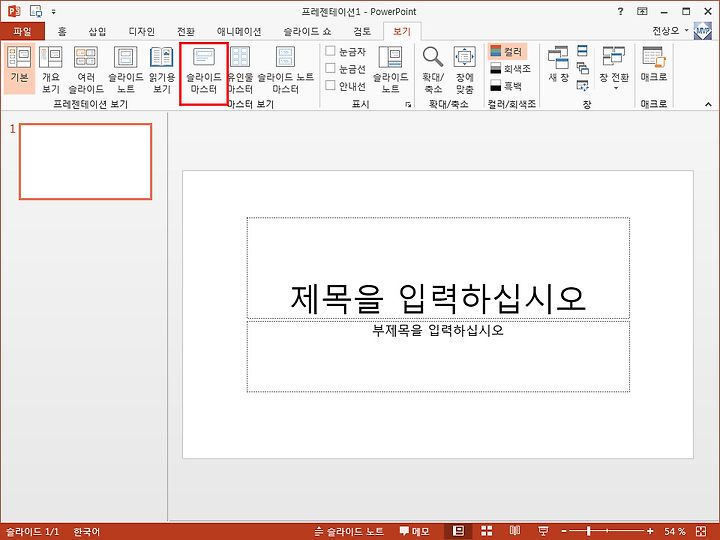The image size is (720, 540).
Task: Open 유인물 마스터 view
Action: (x=240, y=69)
